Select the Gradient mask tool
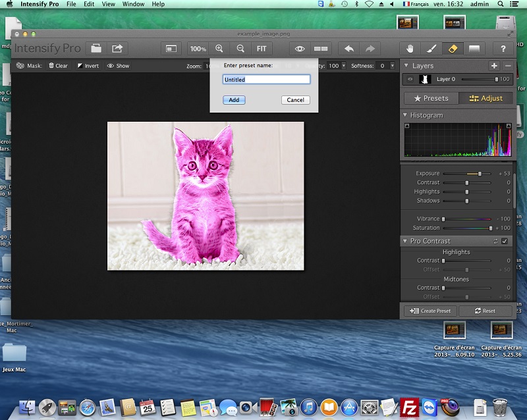This screenshot has width=527, height=420. coord(473,48)
